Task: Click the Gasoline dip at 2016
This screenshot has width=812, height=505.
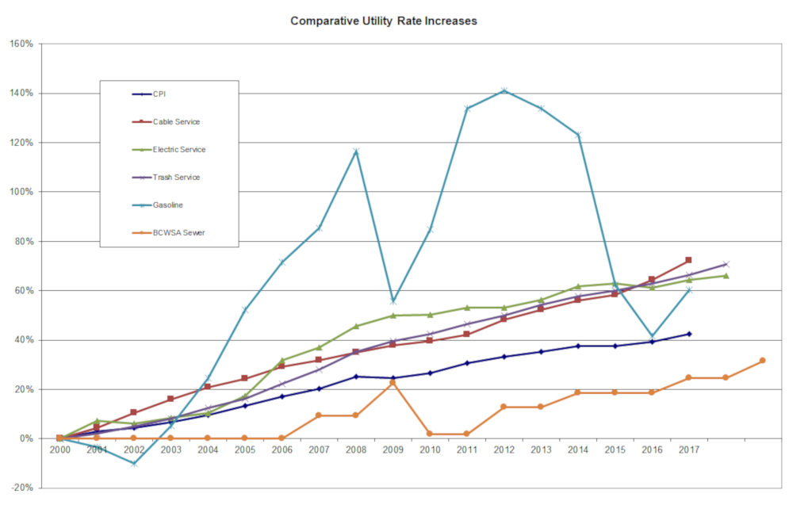Action: [x=652, y=336]
